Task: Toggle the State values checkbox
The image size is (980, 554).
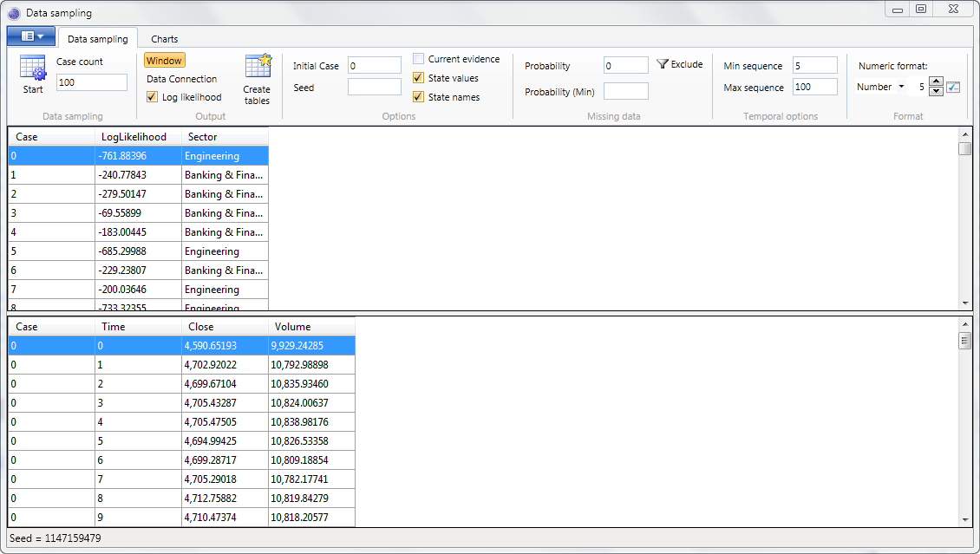Action: pos(418,77)
